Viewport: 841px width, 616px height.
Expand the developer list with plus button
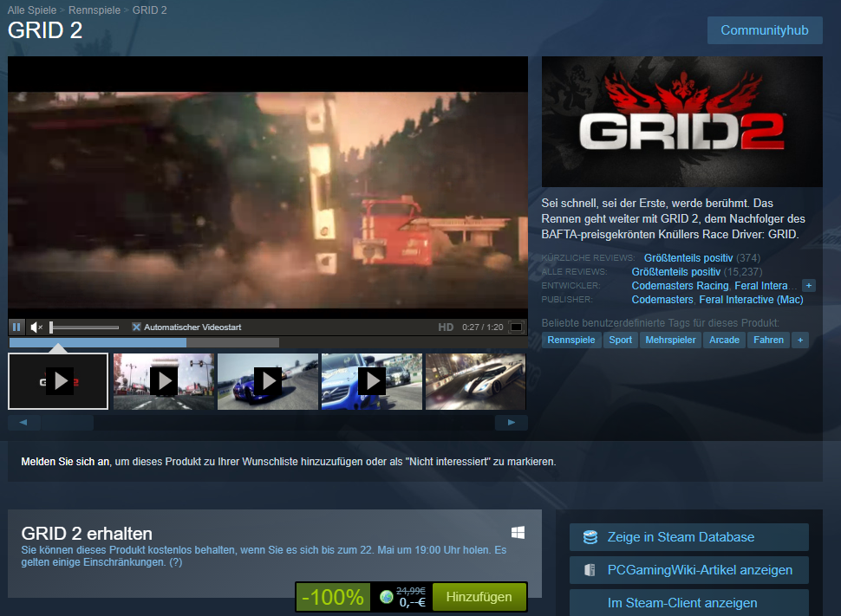point(809,286)
